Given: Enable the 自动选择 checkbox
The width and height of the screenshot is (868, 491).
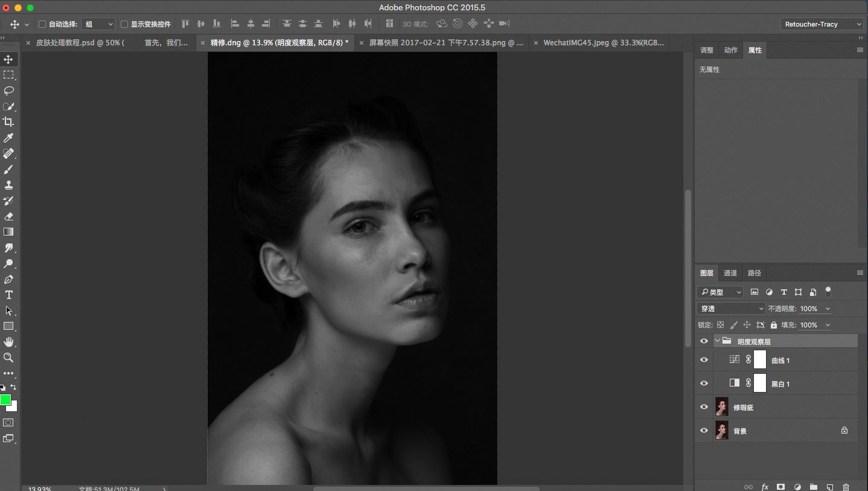Looking at the screenshot, I should pos(42,24).
